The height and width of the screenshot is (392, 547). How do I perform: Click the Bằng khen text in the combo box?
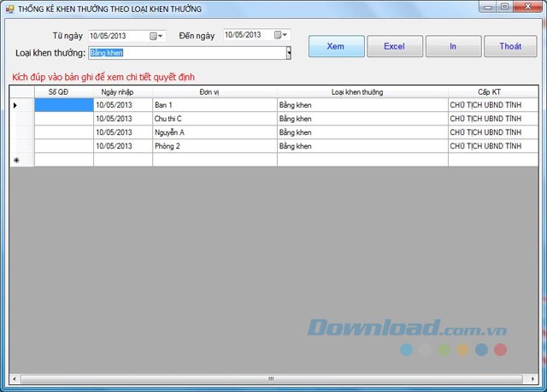107,53
